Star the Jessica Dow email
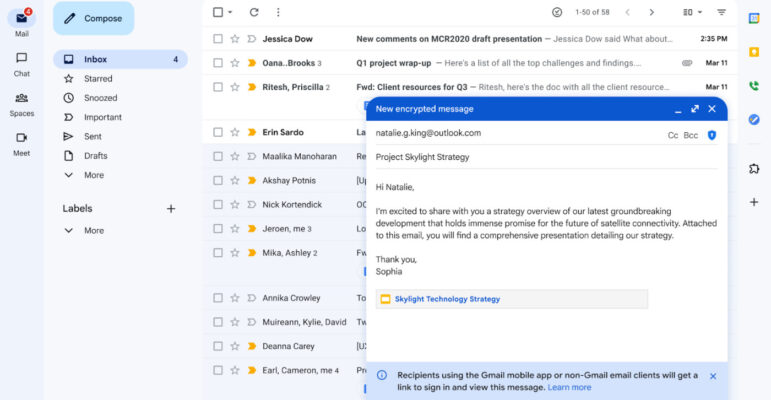This screenshot has width=771, height=400. tap(235, 39)
